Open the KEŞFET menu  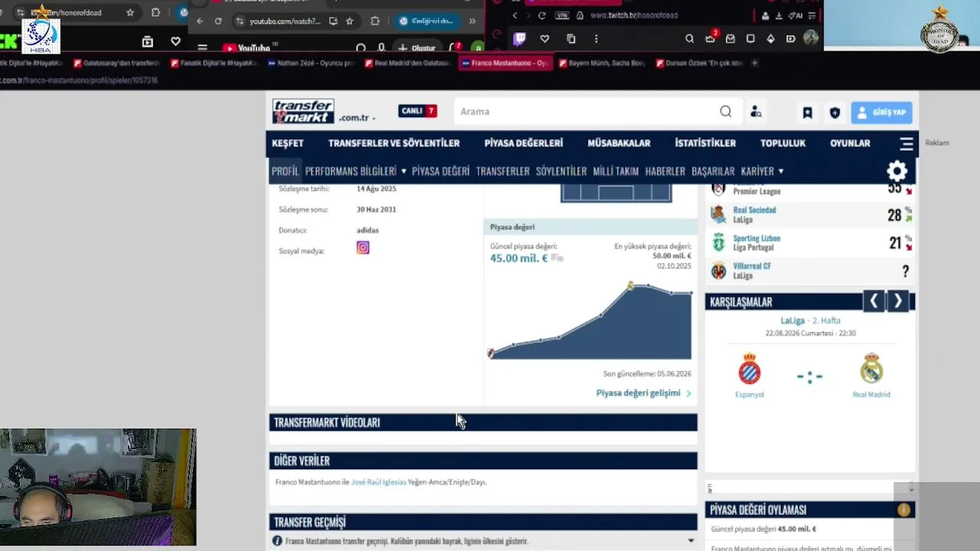288,143
